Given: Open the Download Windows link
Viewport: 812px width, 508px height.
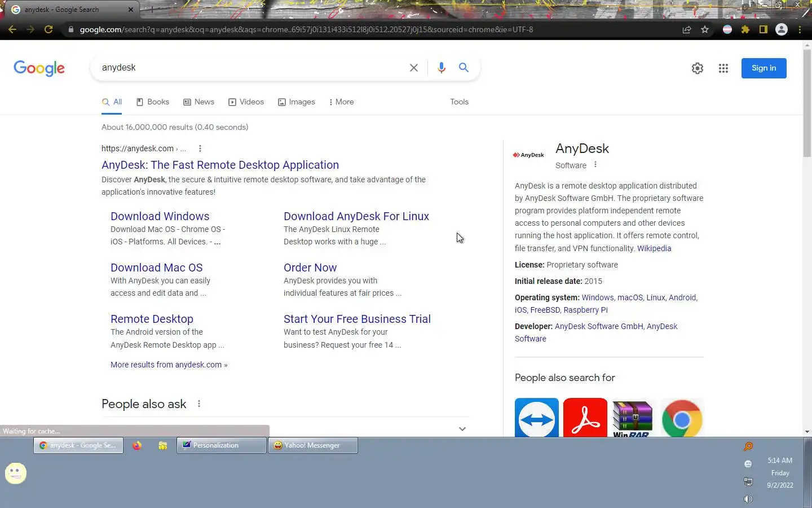Looking at the screenshot, I should [160, 216].
